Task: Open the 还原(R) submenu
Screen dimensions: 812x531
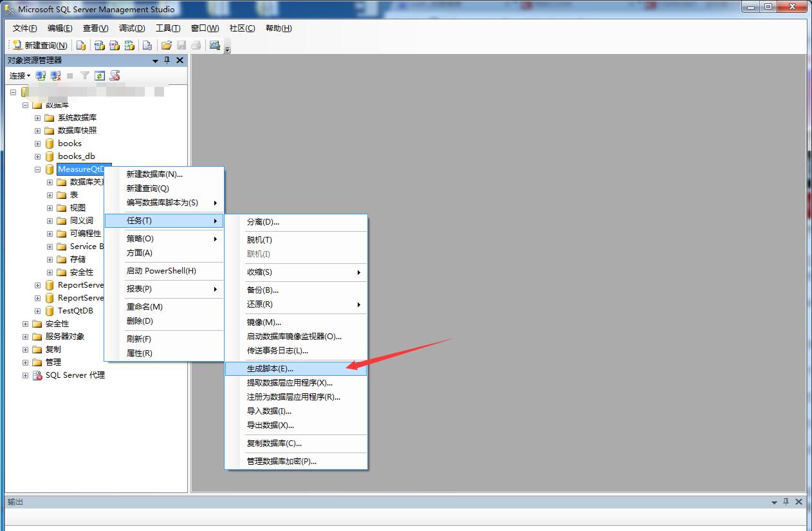Action: [x=296, y=304]
